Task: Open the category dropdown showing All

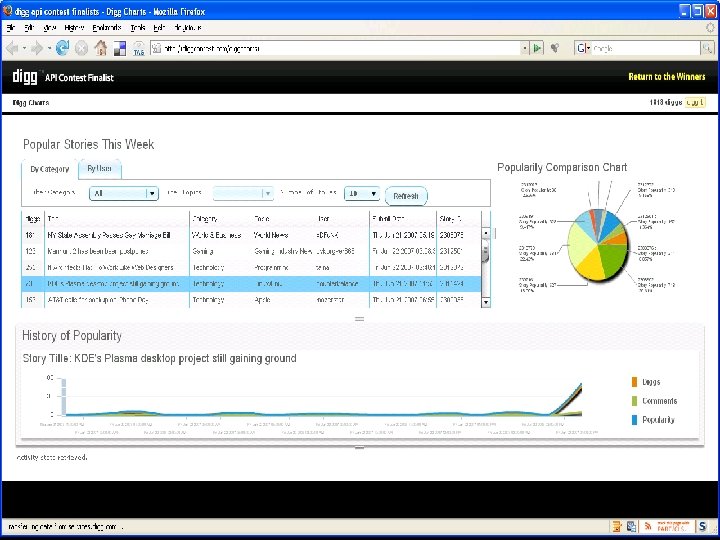Action: (x=124, y=193)
